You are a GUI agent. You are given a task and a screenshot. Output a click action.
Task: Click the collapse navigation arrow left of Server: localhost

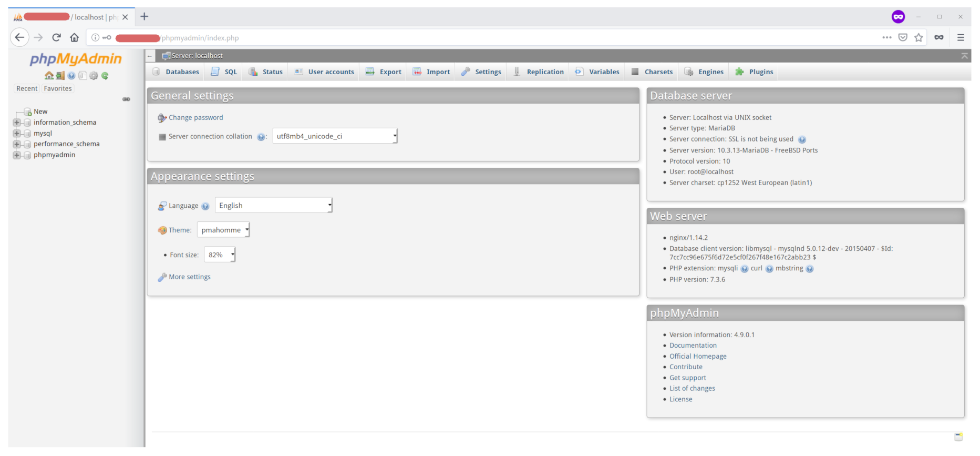(x=150, y=56)
